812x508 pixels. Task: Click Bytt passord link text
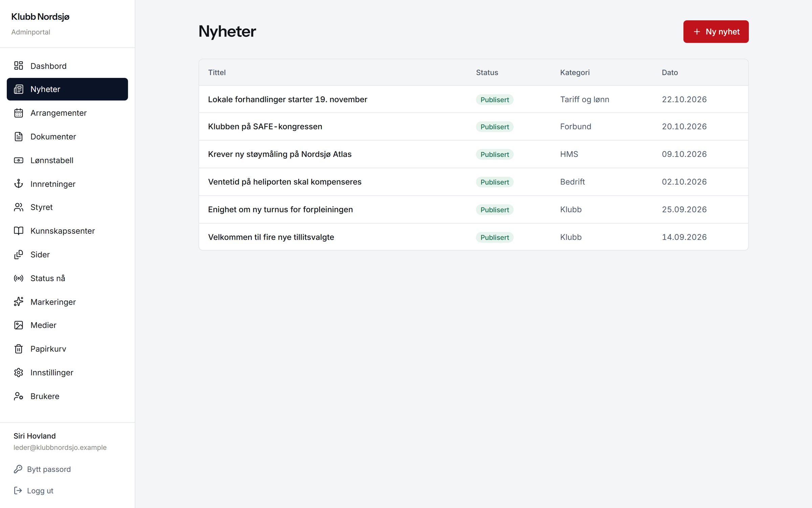pyautogui.click(x=49, y=469)
